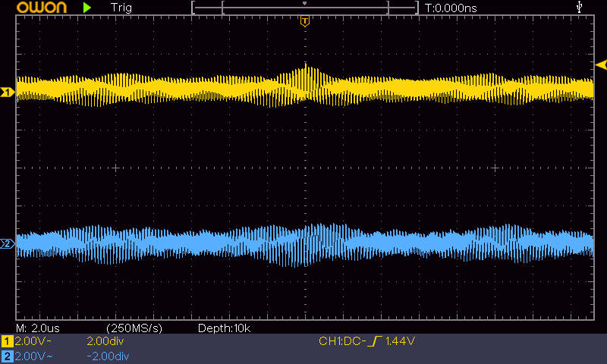The image size is (607, 364).
Task: Click the green Run status arrow icon
Action: 87,8
